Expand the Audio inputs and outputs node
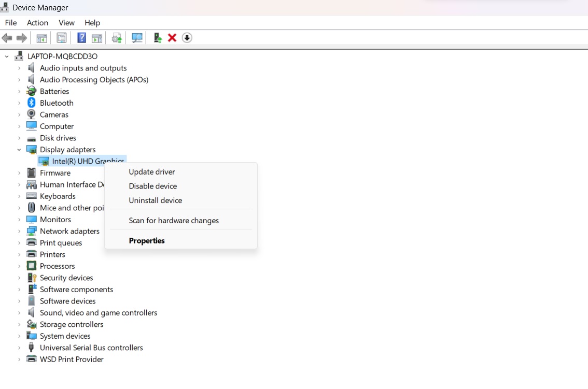This screenshot has width=588, height=389. click(19, 68)
